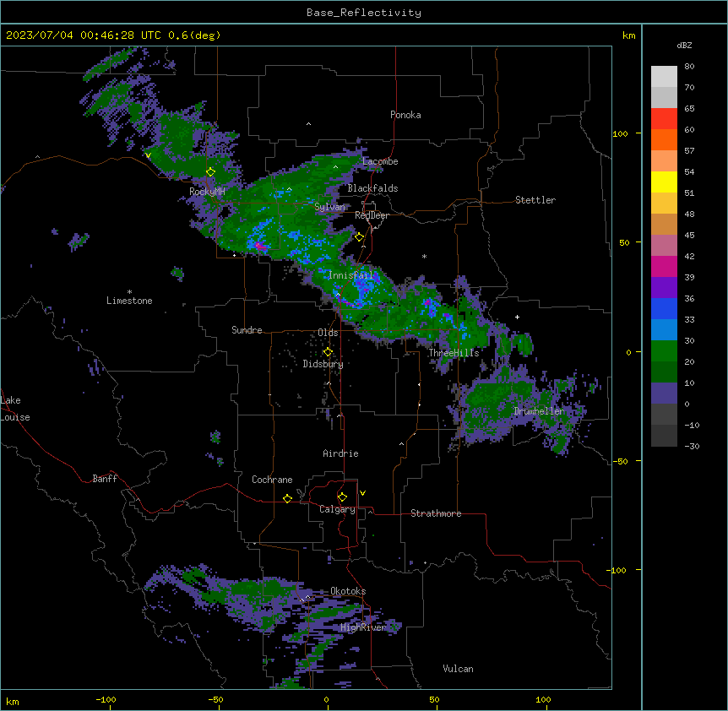Click the yellow diamond marker between Olds and Didsbury
The image size is (728, 711).
pyautogui.click(x=328, y=352)
